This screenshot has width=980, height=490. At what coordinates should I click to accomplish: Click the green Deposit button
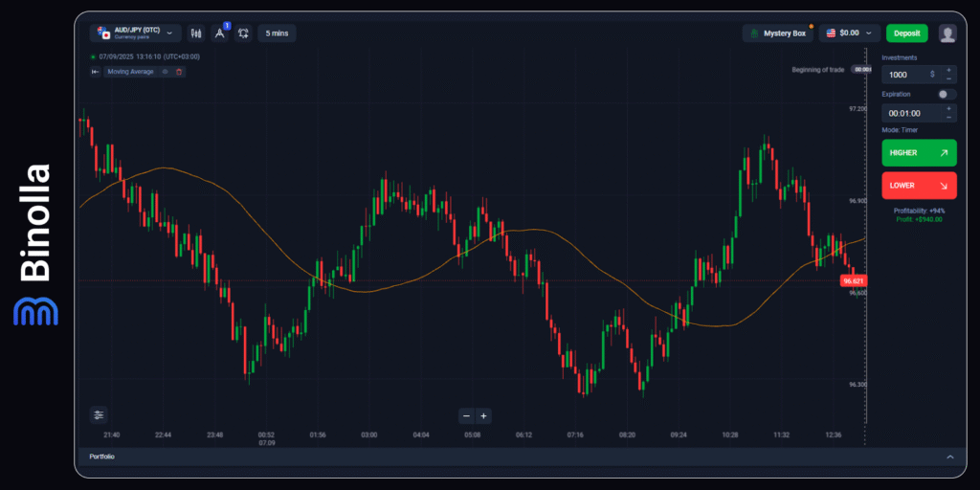pos(906,33)
